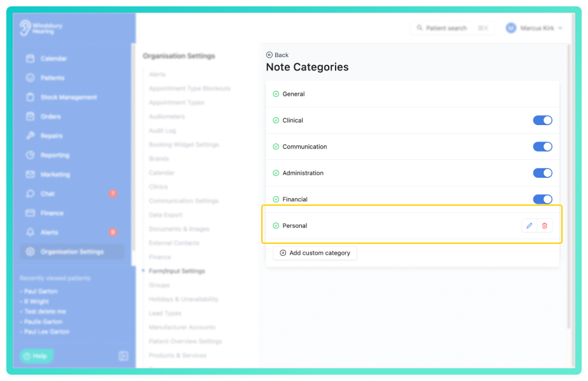Screen dimensions: 588x381
Task: Click Add custom category button
Action: tap(315, 253)
